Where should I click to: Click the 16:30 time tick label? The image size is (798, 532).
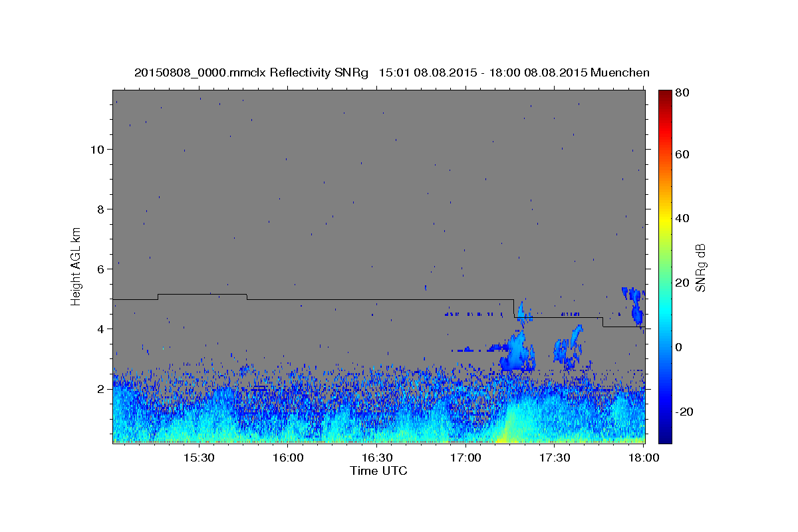coord(376,458)
